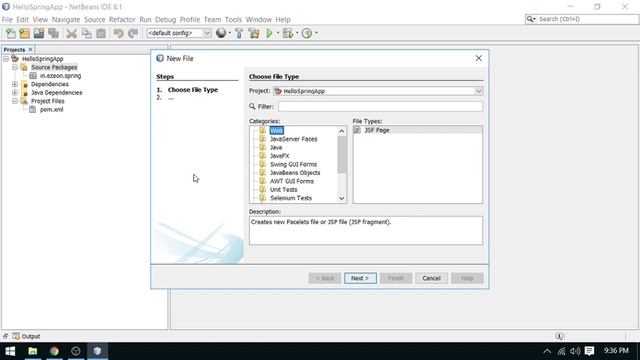Screen dimensions: 640x360
Task: Select the pom.xml file
Action: [x=51, y=109]
